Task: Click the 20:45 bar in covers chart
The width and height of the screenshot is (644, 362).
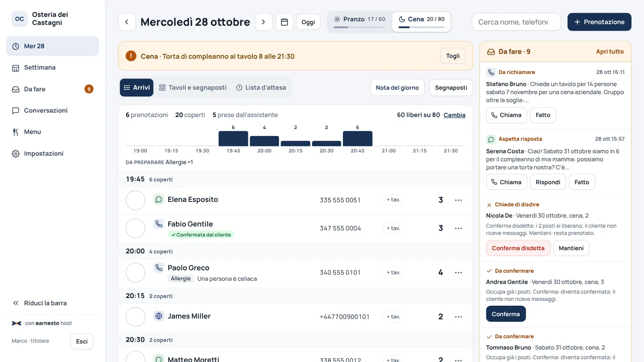Action: click(357, 138)
